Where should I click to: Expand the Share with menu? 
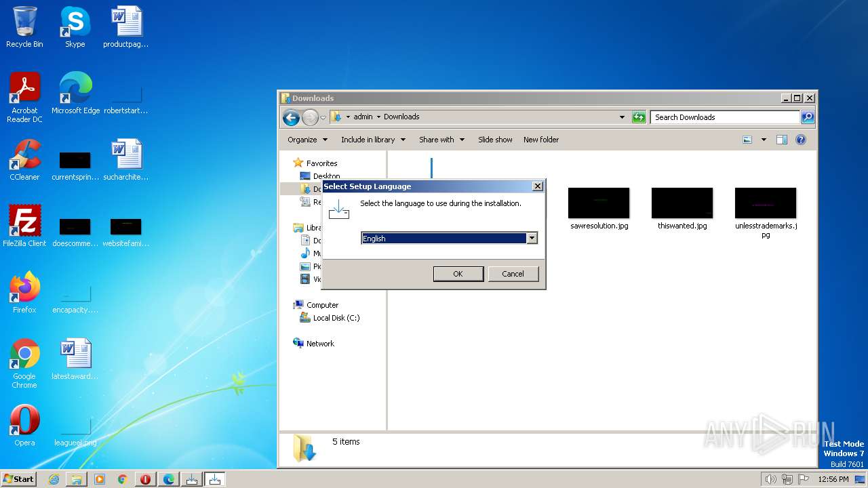[x=441, y=140]
